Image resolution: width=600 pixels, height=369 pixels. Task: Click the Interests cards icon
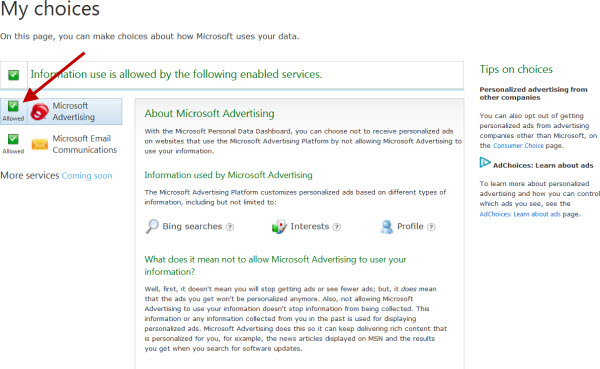[279, 226]
